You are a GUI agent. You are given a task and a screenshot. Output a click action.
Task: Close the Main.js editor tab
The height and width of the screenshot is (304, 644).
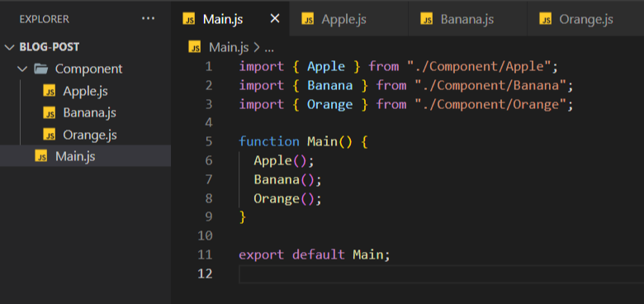(275, 18)
